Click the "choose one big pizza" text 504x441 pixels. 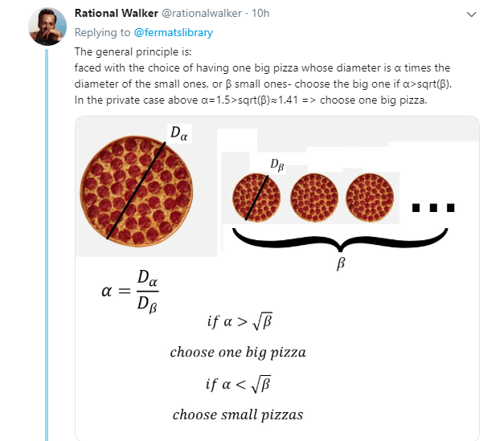tap(238, 352)
